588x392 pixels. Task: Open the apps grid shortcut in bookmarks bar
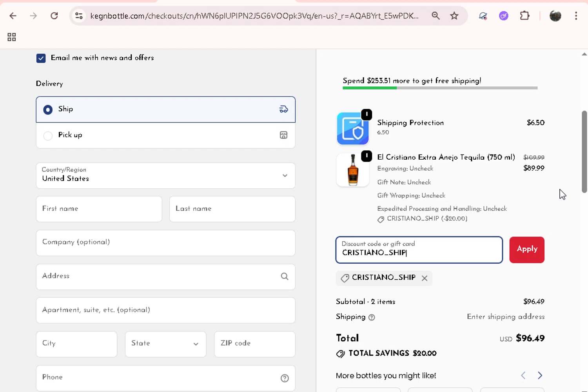(x=12, y=37)
